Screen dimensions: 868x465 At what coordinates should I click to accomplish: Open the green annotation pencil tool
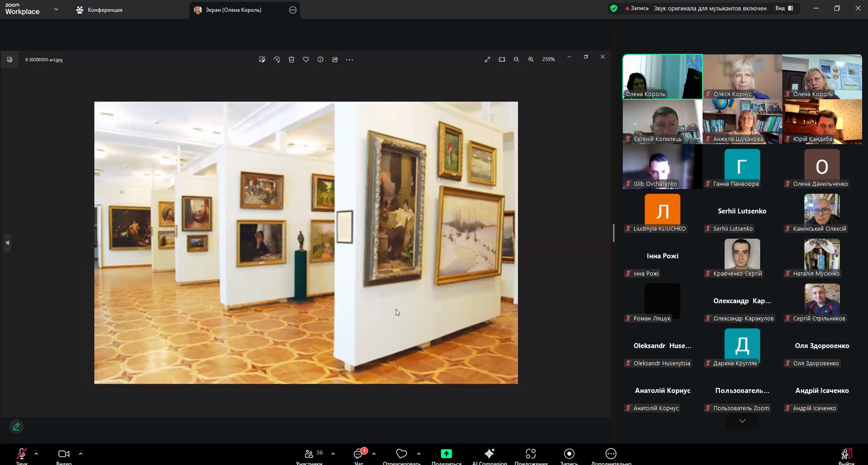click(x=16, y=426)
